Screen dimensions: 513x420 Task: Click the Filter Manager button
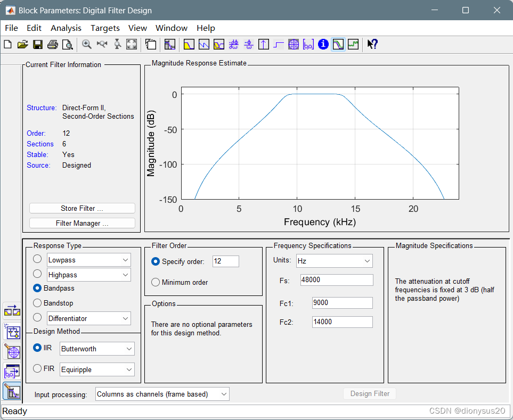82,223
